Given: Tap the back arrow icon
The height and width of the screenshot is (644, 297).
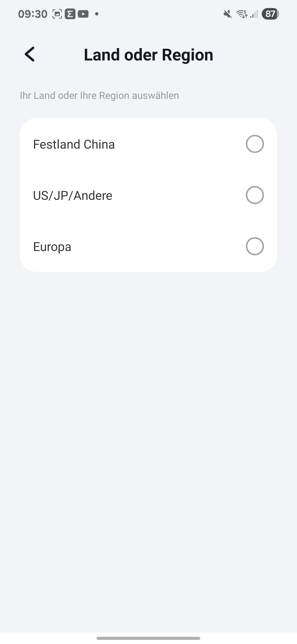Looking at the screenshot, I should tap(30, 54).
